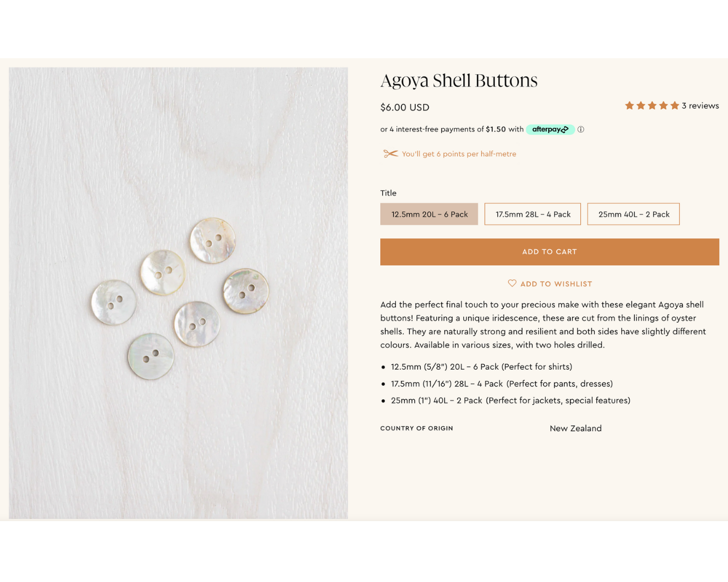The height and width of the screenshot is (582, 728).
Task: Open the shell buttons product photo
Action: [x=178, y=293]
